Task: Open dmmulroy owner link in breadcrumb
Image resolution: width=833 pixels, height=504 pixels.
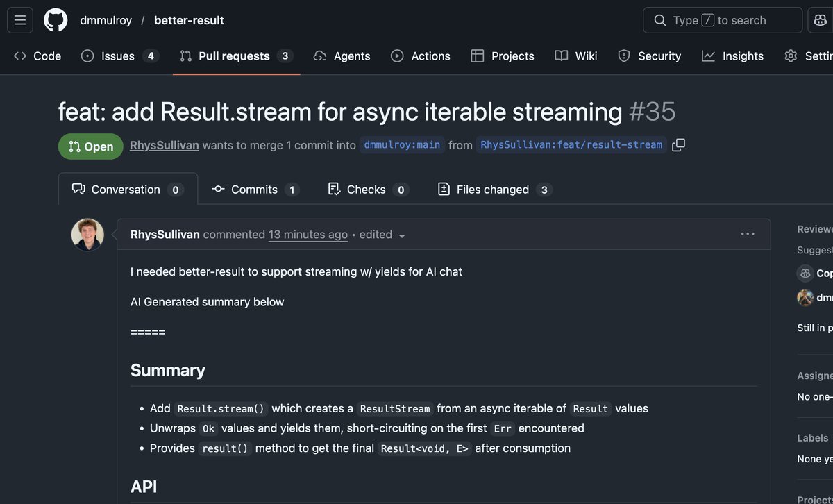Action: 106,20
